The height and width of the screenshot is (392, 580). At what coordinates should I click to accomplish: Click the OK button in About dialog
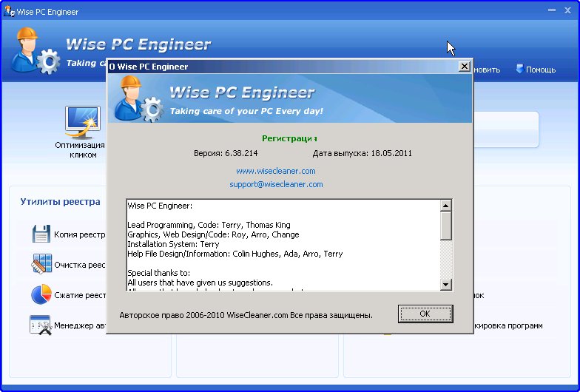pos(425,314)
